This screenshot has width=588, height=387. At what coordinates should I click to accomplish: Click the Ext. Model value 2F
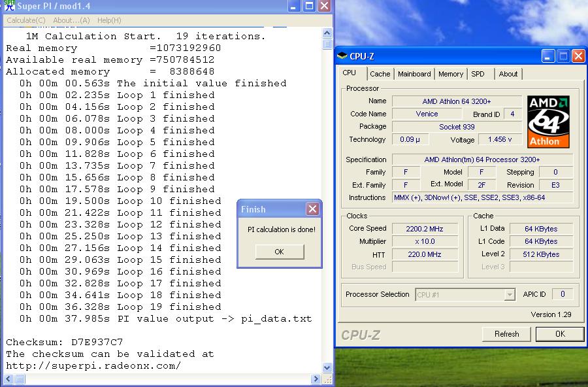[482, 185]
